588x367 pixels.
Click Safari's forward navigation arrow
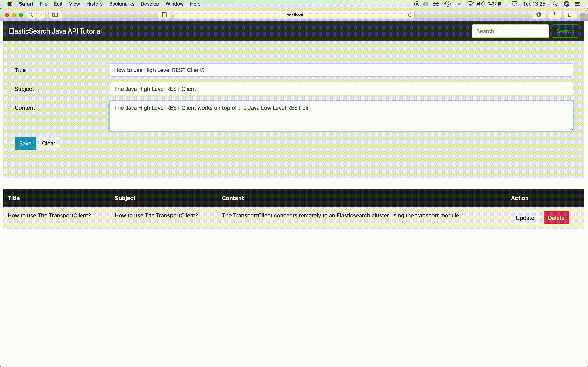coord(41,15)
